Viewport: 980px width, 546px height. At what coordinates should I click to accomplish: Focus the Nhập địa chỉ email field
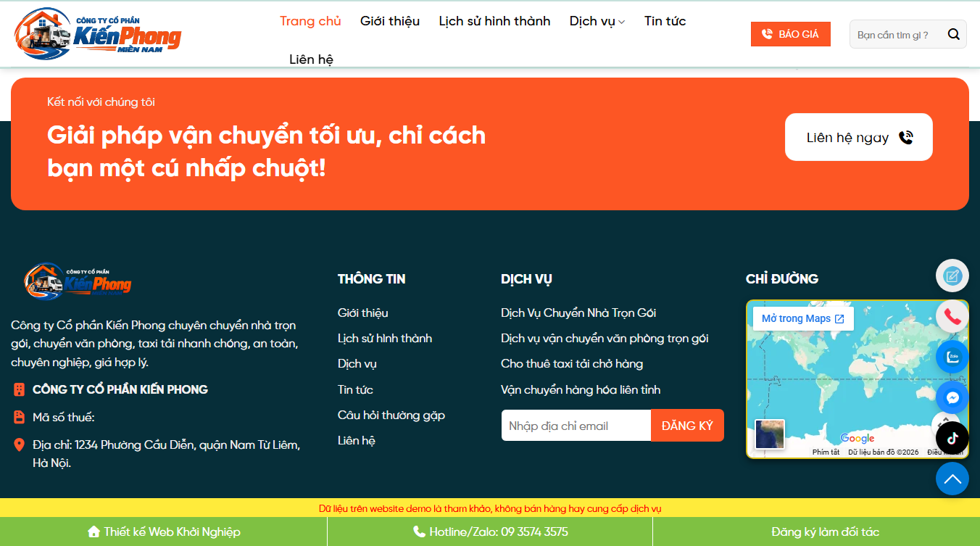pos(576,426)
